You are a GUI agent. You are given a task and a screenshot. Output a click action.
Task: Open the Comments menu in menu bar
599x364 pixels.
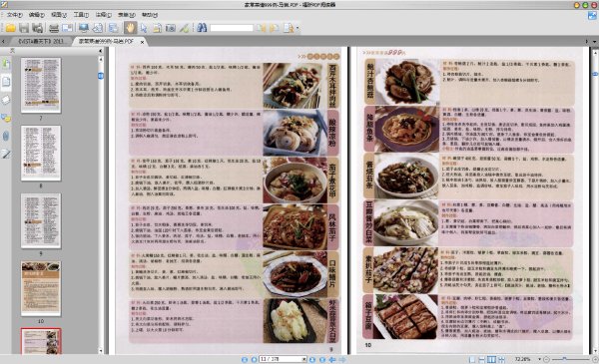tap(103, 15)
